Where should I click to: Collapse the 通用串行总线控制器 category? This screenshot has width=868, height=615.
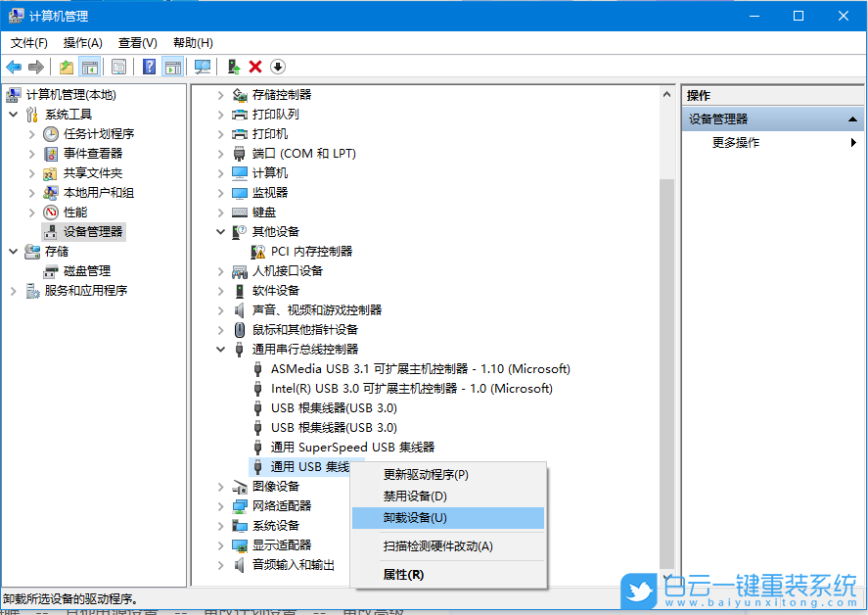(x=220, y=349)
